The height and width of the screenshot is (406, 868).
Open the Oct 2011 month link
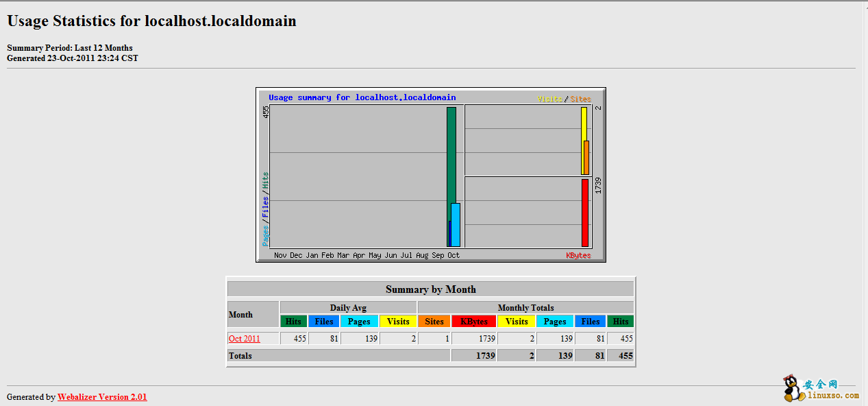coord(245,339)
